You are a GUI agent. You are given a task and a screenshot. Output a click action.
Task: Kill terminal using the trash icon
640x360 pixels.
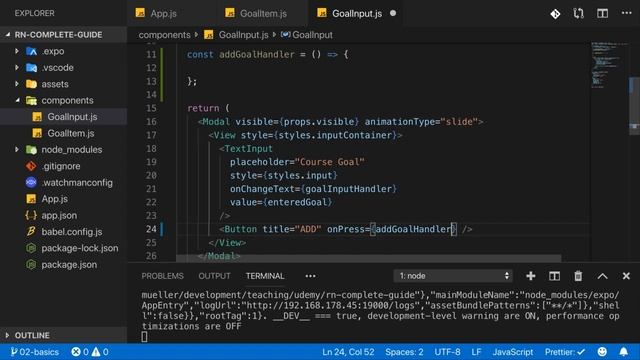578,276
